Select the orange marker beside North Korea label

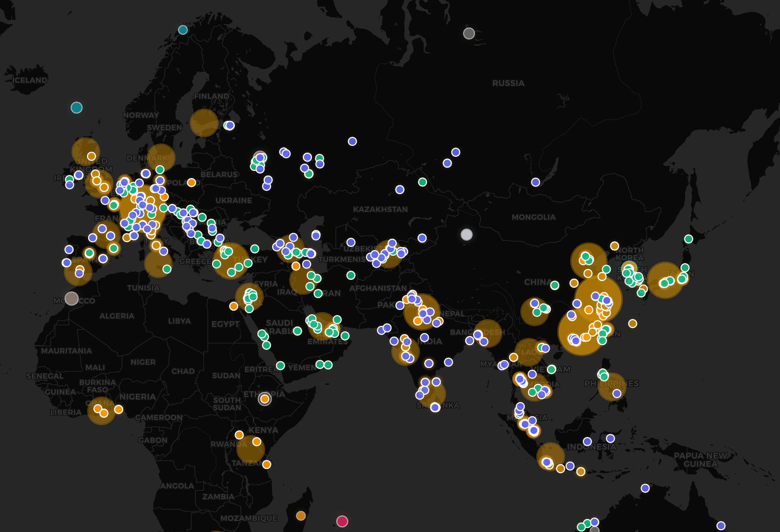point(614,246)
